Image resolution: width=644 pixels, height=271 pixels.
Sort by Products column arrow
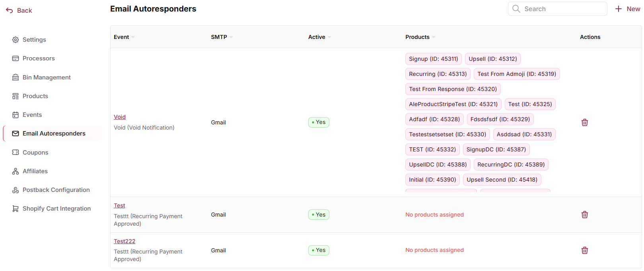pyautogui.click(x=434, y=37)
